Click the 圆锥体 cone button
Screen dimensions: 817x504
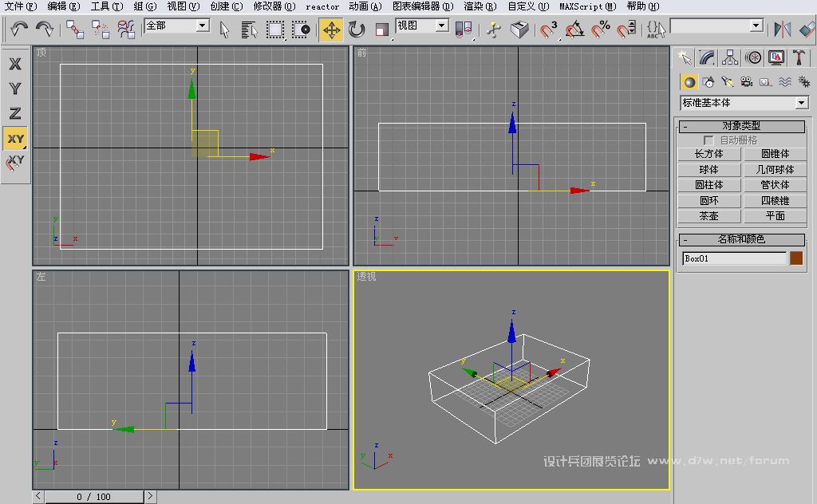point(775,154)
